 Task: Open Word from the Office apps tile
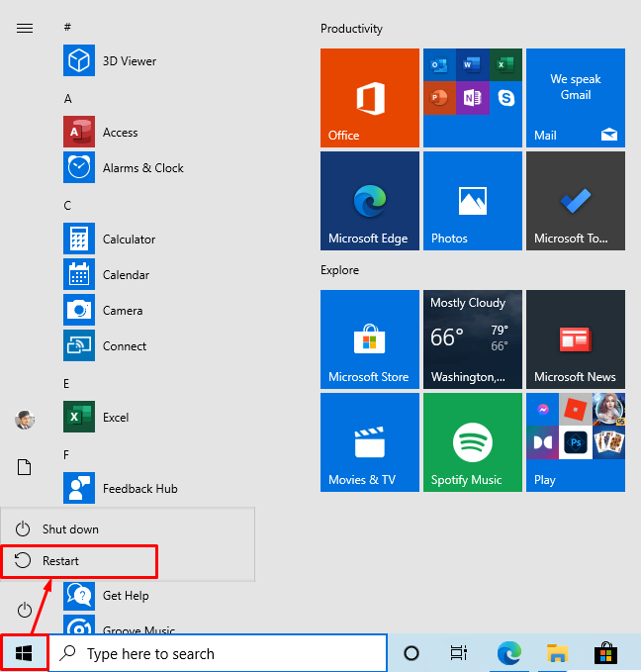(x=473, y=64)
